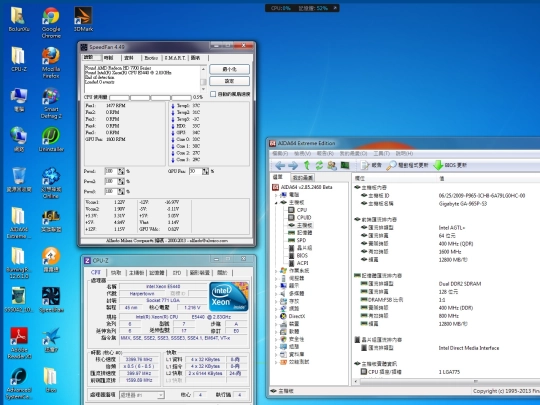This screenshot has height=405, width=540.
Task: Click AIDA64 Forward arrow toolbar icon
Action: [293, 166]
